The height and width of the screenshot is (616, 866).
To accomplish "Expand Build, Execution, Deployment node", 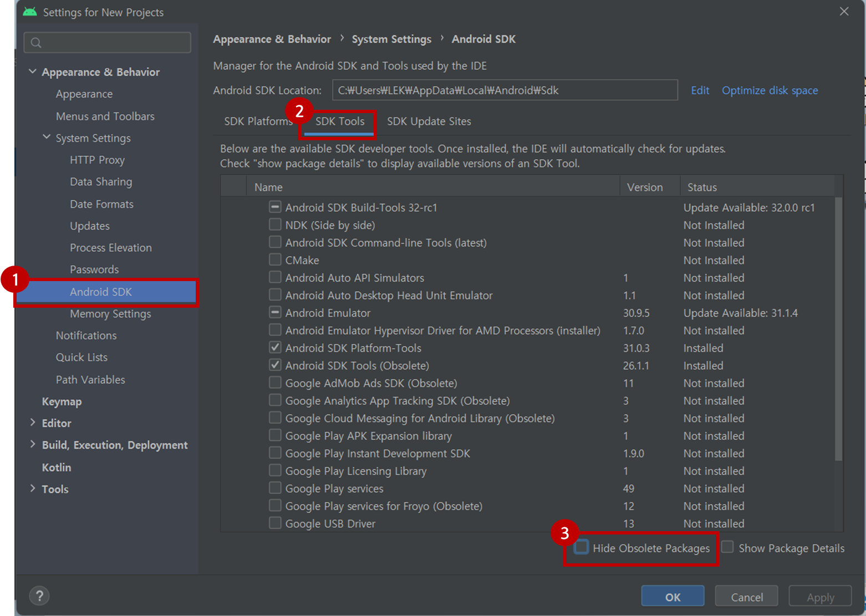I will 33,444.
